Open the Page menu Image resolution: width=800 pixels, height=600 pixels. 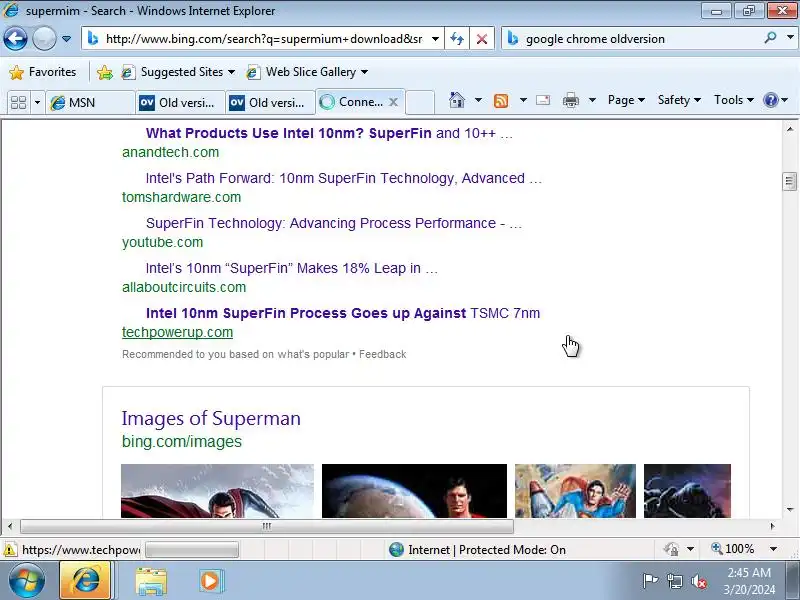(x=626, y=100)
